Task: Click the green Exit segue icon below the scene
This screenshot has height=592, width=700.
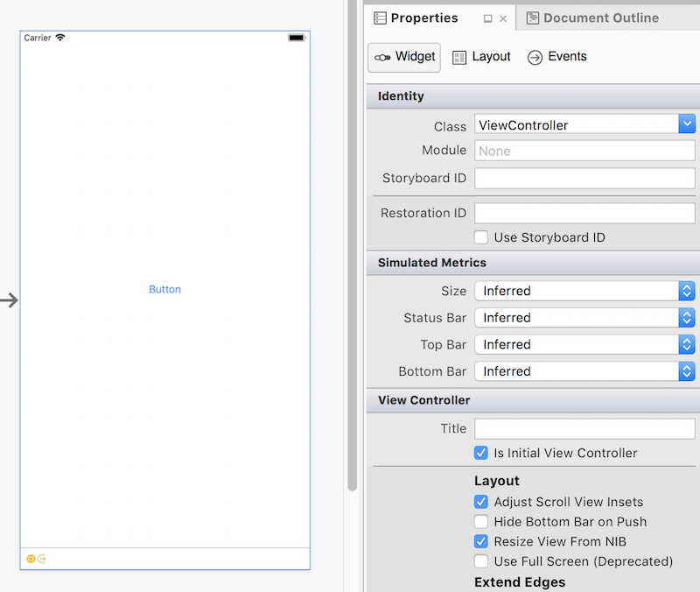Action: [44, 558]
